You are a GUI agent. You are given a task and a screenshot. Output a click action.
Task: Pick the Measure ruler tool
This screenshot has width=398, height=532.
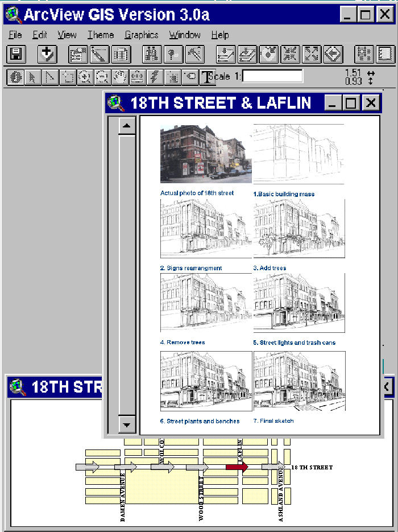(x=137, y=77)
